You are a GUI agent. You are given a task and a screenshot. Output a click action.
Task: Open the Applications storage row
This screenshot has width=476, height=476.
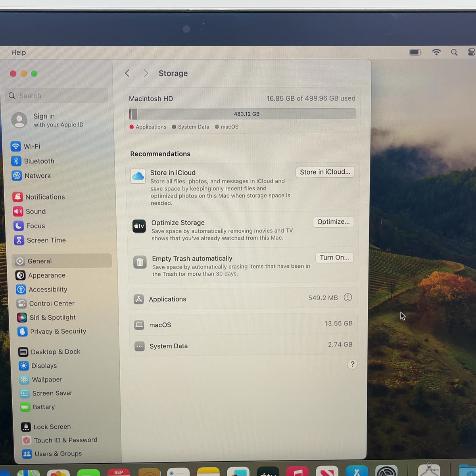pos(243,299)
